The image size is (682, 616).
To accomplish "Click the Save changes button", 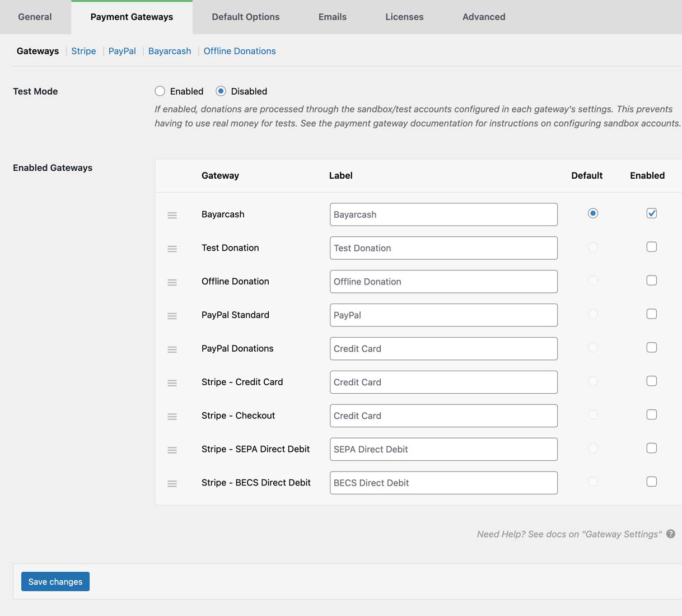I will tap(55, 581).
